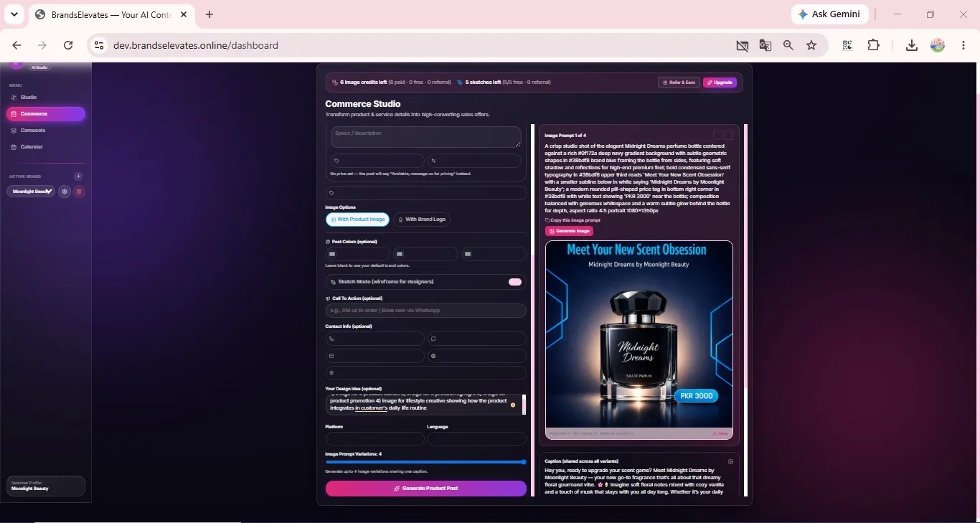Click the AI Studio badge
This screenshot has height=523, width=980.
tap(39, 67)
